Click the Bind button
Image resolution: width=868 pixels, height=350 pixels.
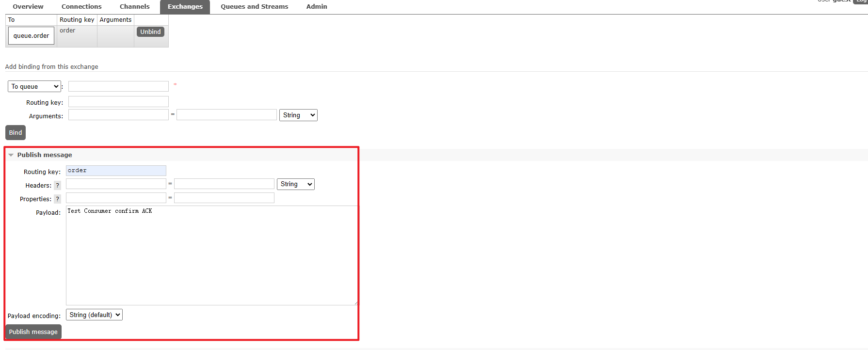point(16,133)
